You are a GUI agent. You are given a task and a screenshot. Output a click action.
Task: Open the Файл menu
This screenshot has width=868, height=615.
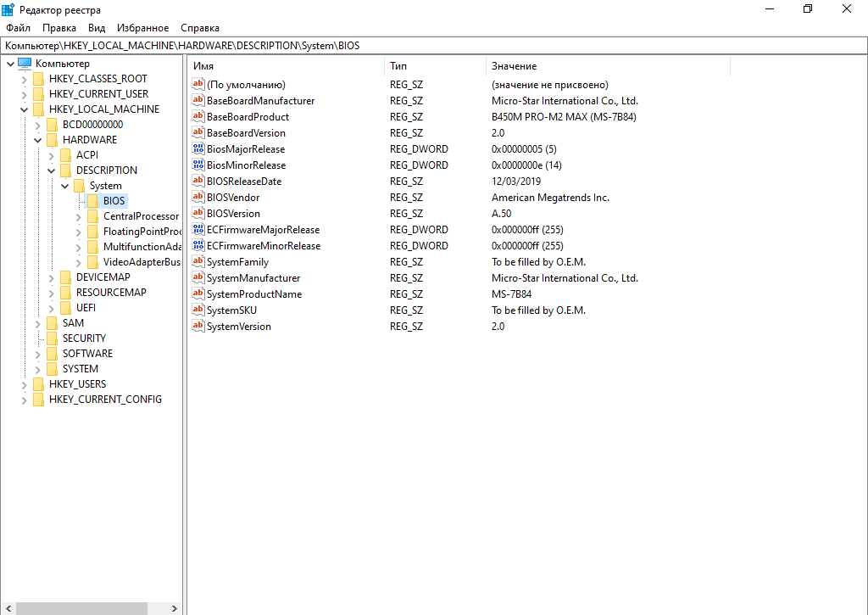coord(18,28)
